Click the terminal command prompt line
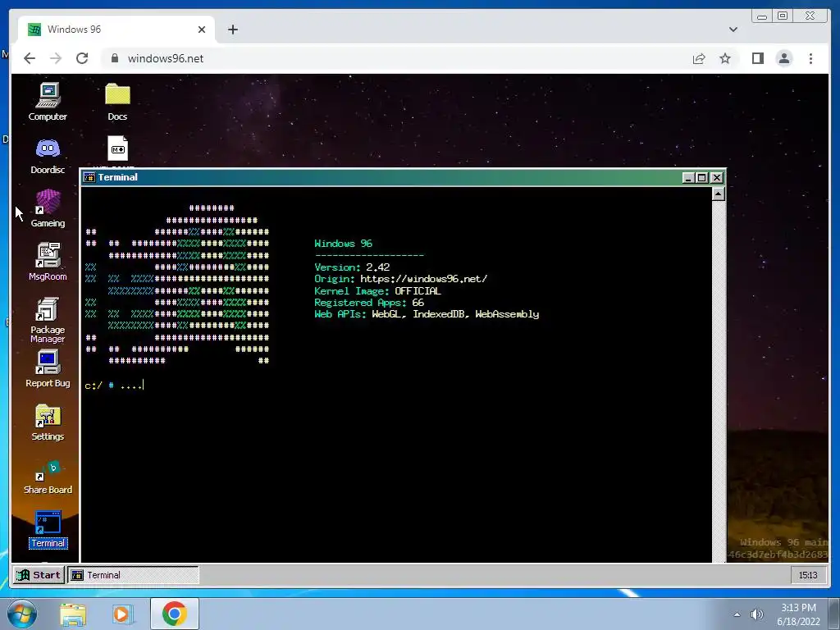 (115, 386)
